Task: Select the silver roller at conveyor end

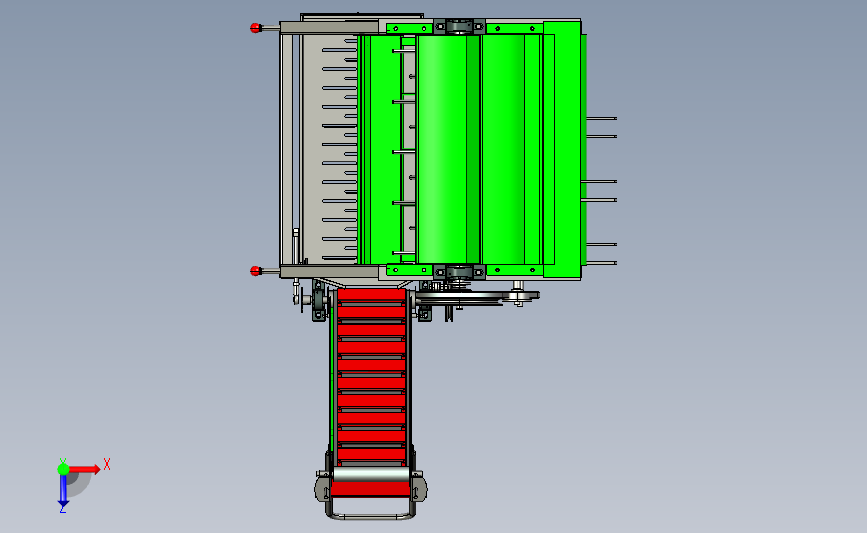Action: click(371, 474)
